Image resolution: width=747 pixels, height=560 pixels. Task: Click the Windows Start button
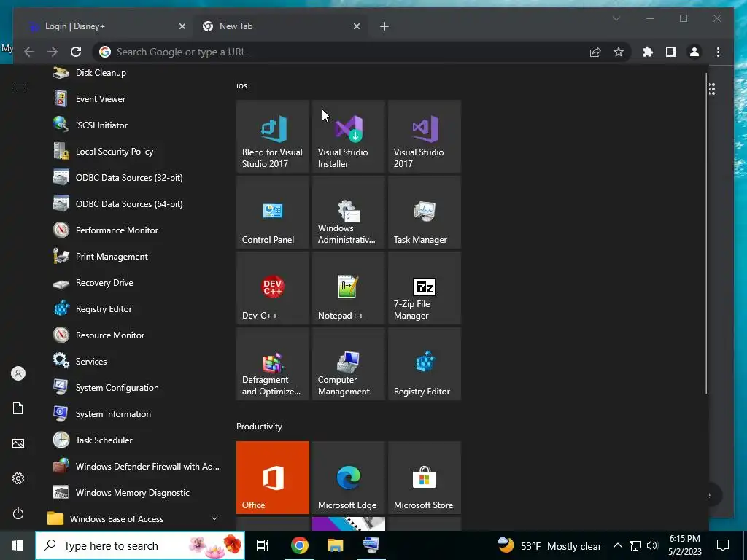(18, 545)
